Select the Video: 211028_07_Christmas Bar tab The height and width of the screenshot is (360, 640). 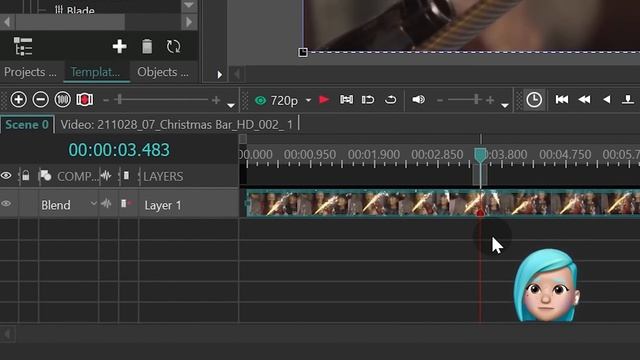(177, 124)
